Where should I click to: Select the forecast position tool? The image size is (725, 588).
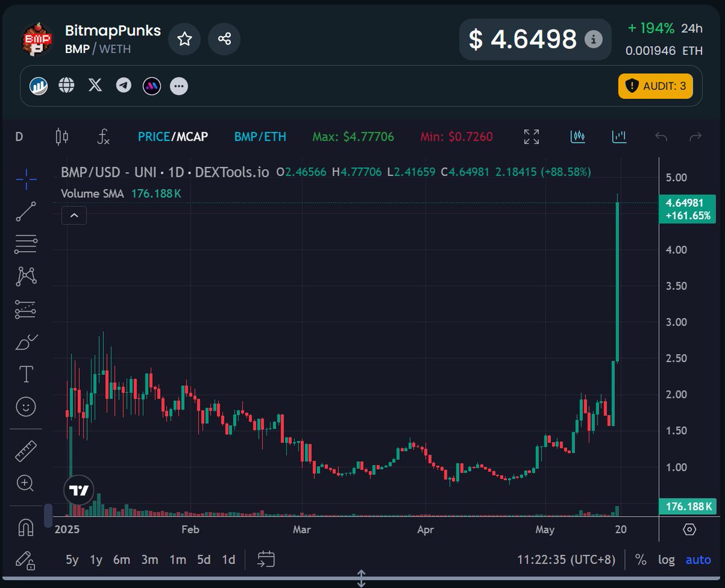tap(26, 309)
